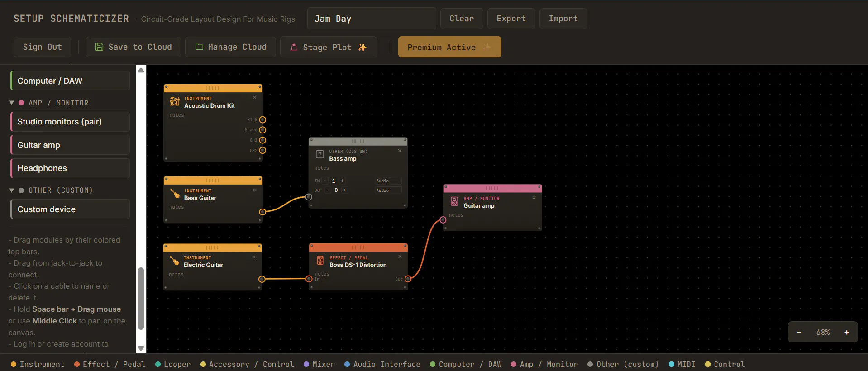
Task: Decrease Bass amp IN count
Action: pyautogui.click(x=325, y=181)
